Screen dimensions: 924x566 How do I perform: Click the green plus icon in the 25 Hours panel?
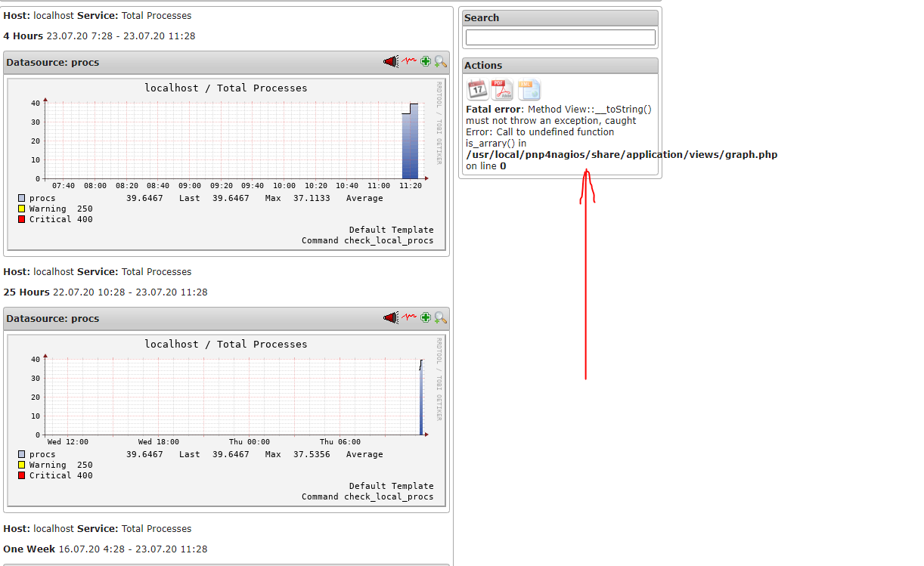click(x=426, y=318)
